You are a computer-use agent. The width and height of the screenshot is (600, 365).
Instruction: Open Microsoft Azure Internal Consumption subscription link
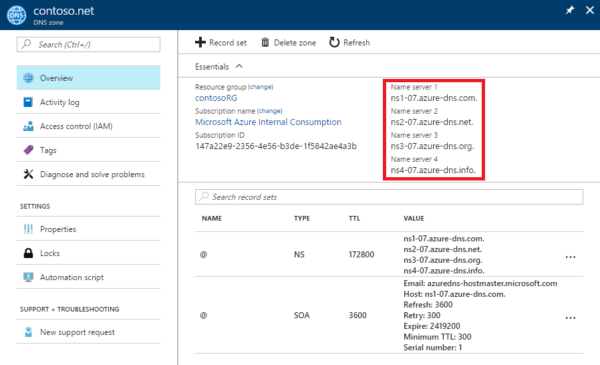tap(268, 122)
